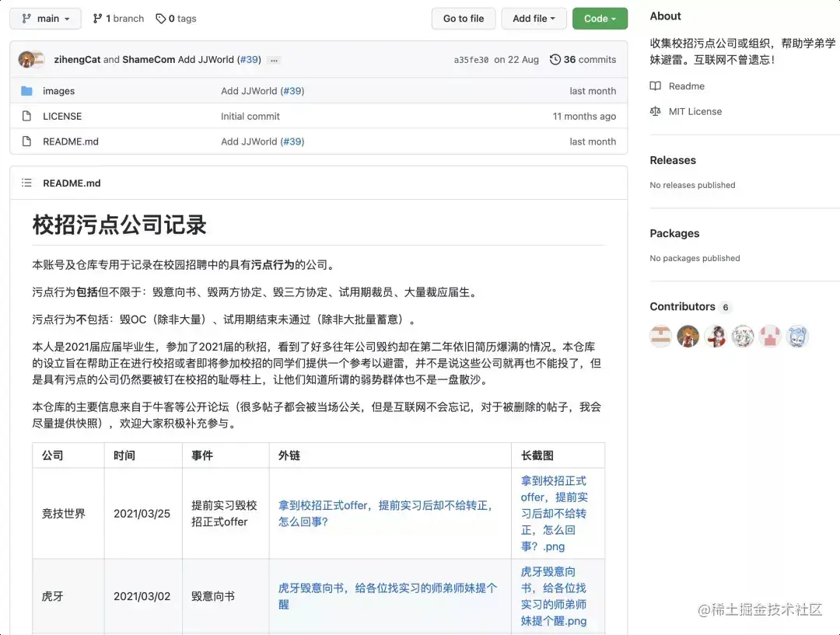This screenshot has height=635, width=840.
Task: Click the clock icon next to 36 commits
Action: tap(555, 59)
